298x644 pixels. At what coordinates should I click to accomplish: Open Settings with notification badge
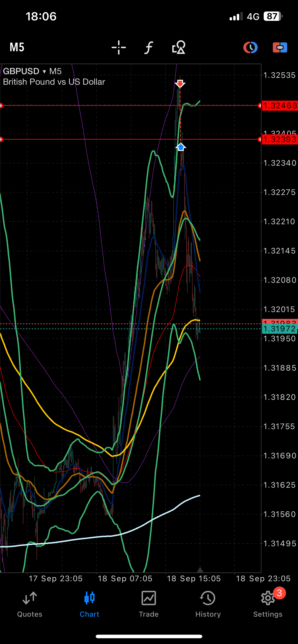(268, 604)
